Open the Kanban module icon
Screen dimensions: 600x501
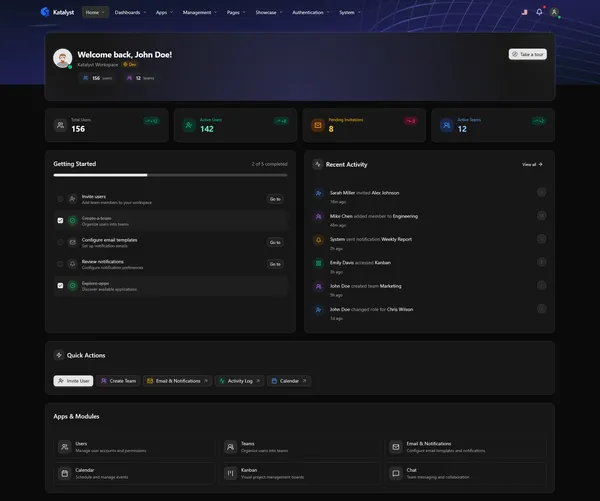[x=230, y=473]
